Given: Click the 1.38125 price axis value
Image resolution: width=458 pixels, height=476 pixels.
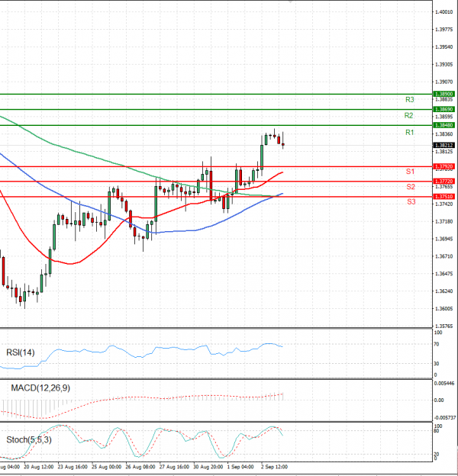Looking at the screenshot, I should (x=443, y=152).
